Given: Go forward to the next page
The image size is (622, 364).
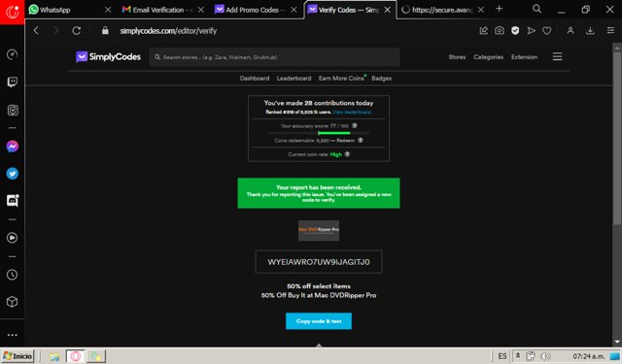Looking at the screenshot, I should (x=56, y=30).
